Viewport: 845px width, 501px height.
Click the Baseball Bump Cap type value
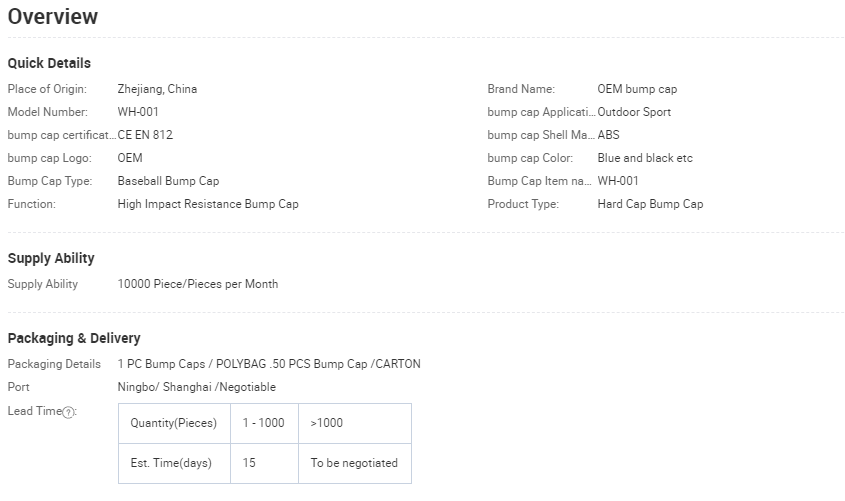point(168,181)
